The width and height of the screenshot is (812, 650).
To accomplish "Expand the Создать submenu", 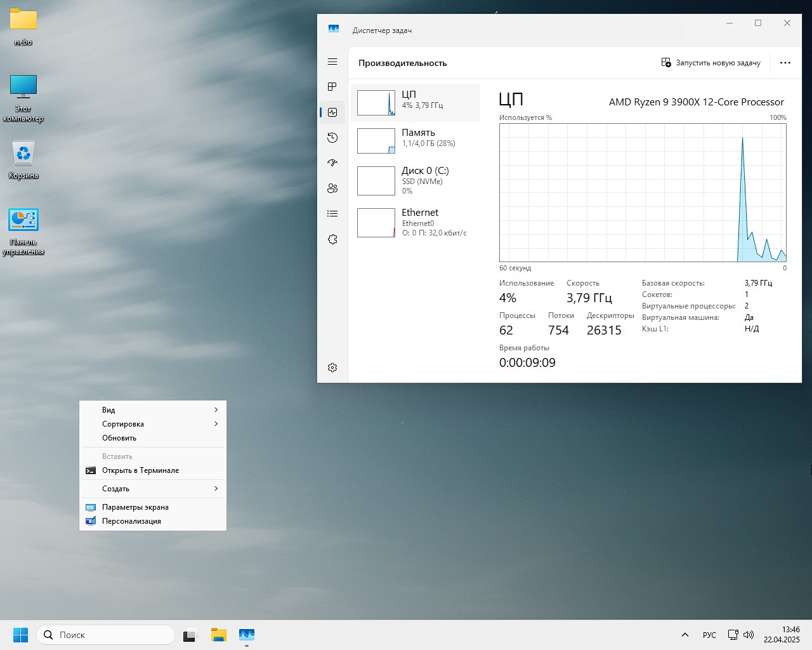I will 152,489.
